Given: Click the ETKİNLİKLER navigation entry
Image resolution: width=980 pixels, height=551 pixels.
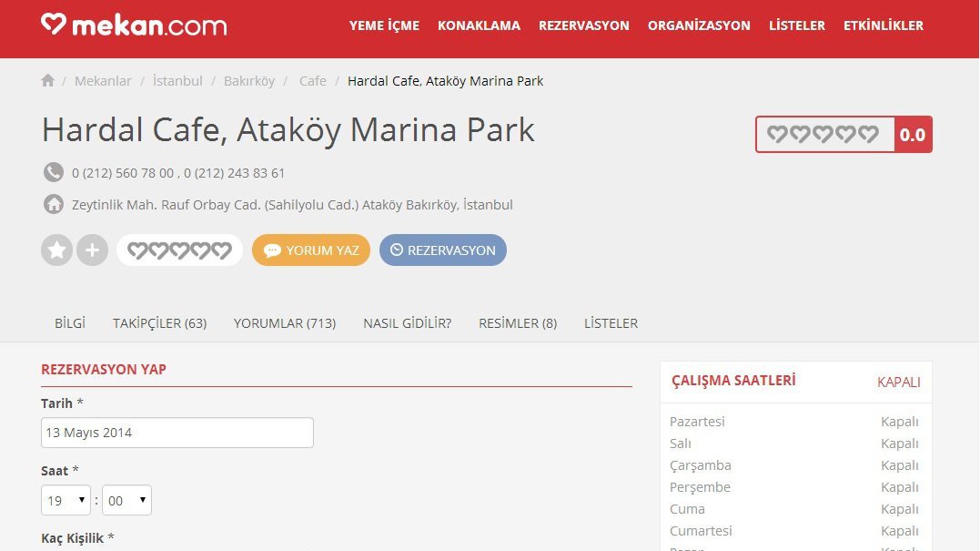Looking at the screenshot, I should click(x=883, y=26).
